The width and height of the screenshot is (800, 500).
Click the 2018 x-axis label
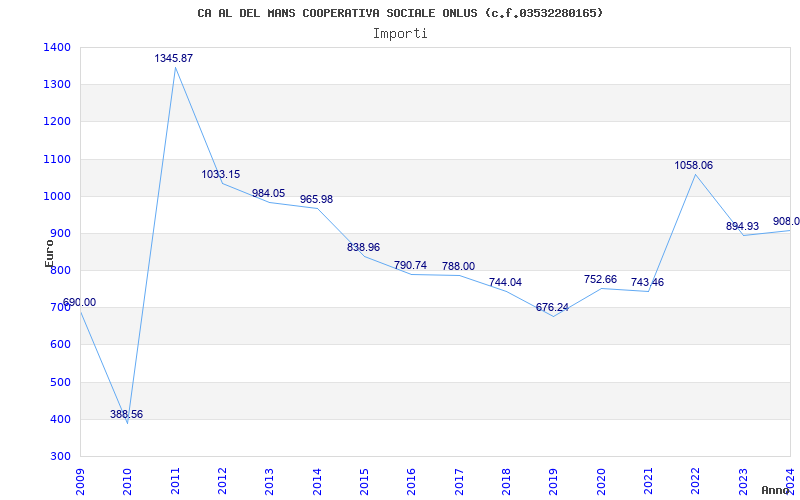pos(506,482)
